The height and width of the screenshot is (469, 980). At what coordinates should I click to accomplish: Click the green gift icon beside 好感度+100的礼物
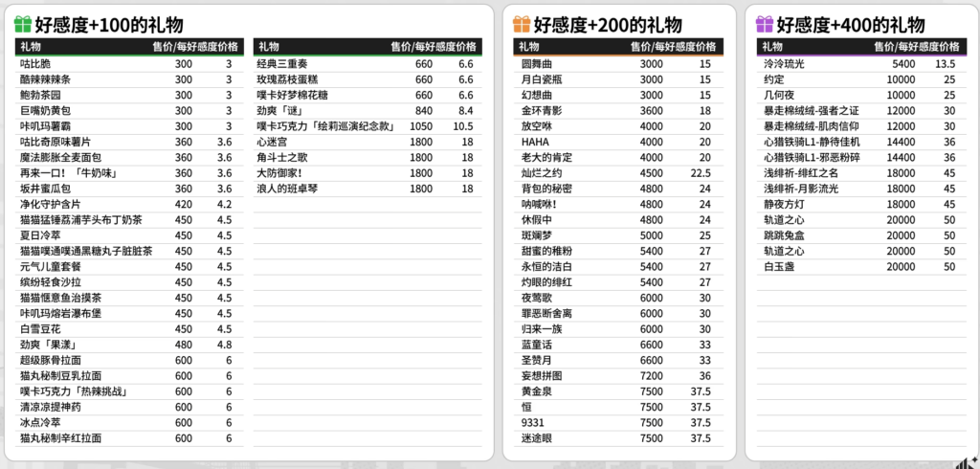23,24
